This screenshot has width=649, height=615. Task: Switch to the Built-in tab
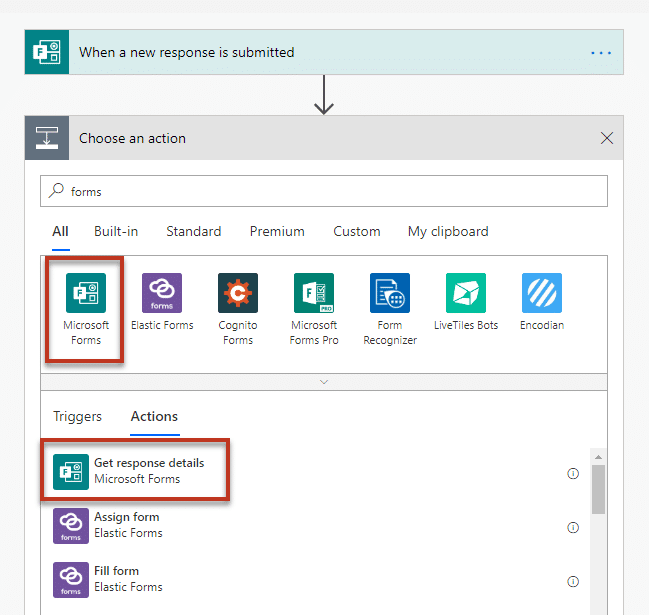point(116,231)
